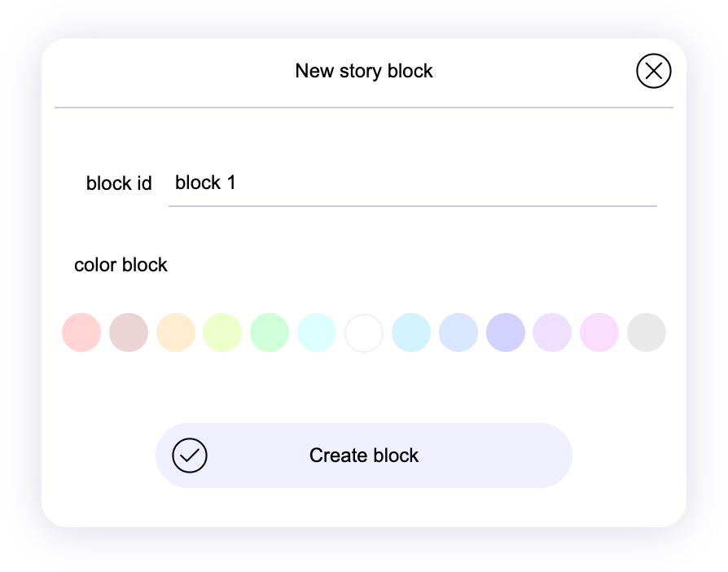Screen dimensions: 728x572
Task: Choose the dusty rose color swatch
Action: (129, 332)
